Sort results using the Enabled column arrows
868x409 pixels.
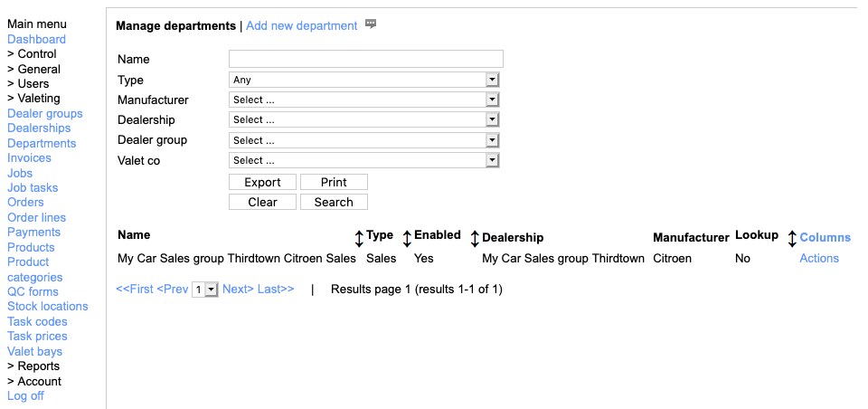[x=475, y=238]
